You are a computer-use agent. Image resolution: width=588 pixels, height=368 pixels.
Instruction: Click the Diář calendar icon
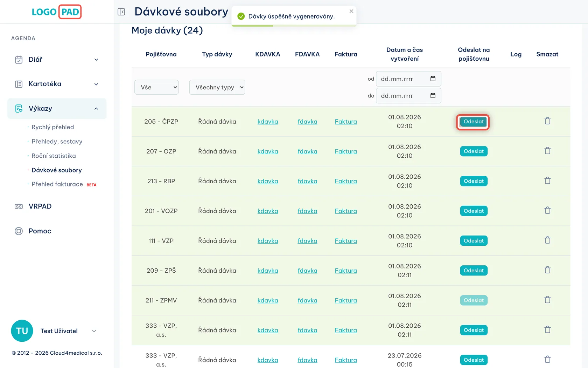(x=19, y=60)
